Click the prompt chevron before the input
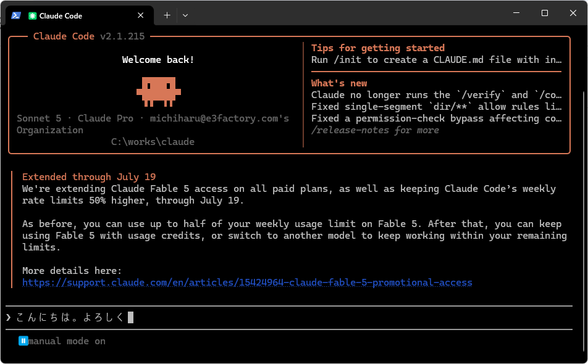The image size is (588, 364). pos(9,318)
